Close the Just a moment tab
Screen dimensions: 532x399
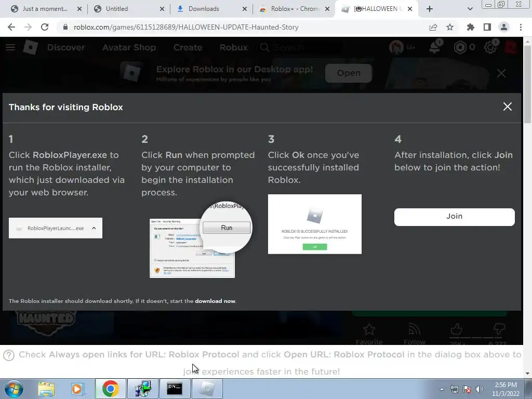tap(79, 9)
